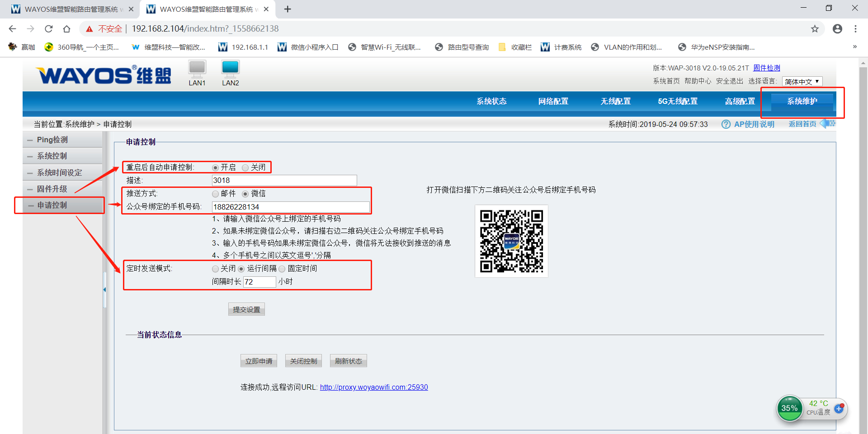Click the 提交设置 button
Viewport: 868px width, 434px height.
246,309
